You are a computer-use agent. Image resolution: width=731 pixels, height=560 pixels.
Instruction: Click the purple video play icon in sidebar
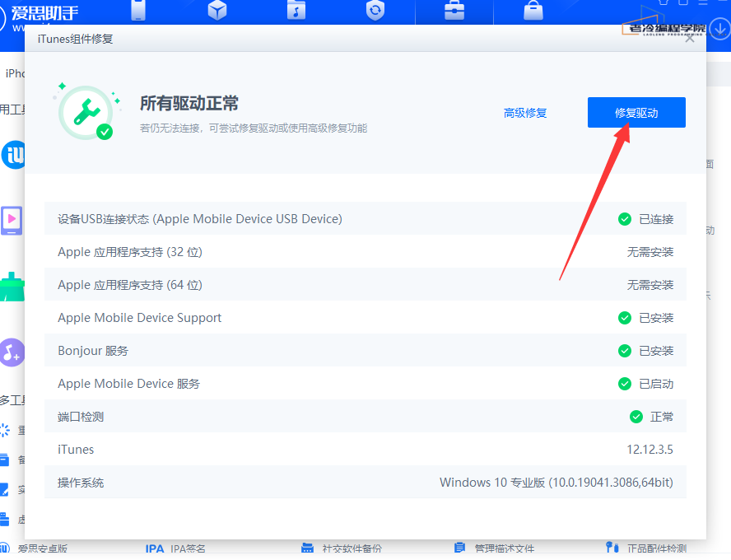point(12,220)
